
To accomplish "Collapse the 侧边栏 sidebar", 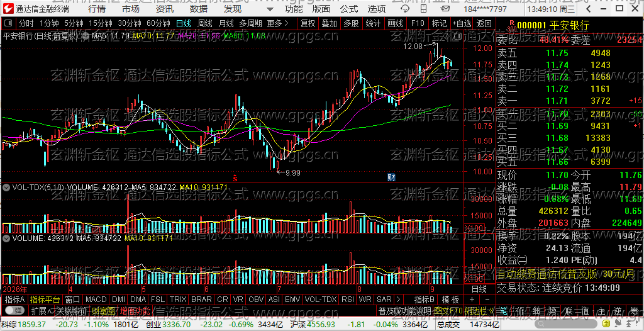I will click(x=479, y=310).
